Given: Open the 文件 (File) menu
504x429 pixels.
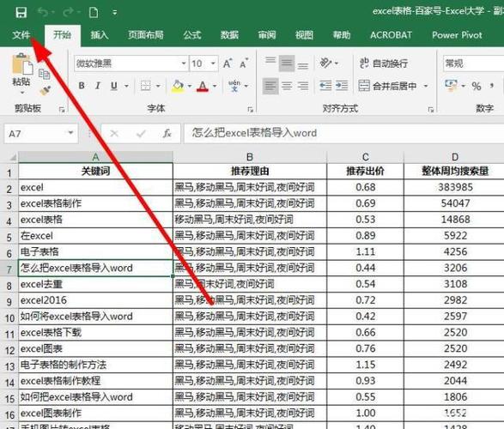Looking at the screenshot, I should [x=21, y=34].
